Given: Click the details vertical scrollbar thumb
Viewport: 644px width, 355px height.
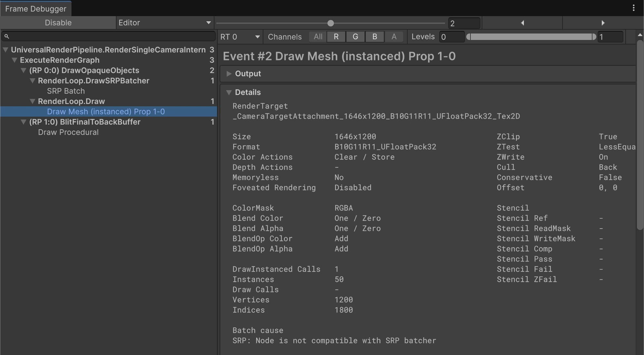Looking at the screenshot, I should (x=640, y=135).
